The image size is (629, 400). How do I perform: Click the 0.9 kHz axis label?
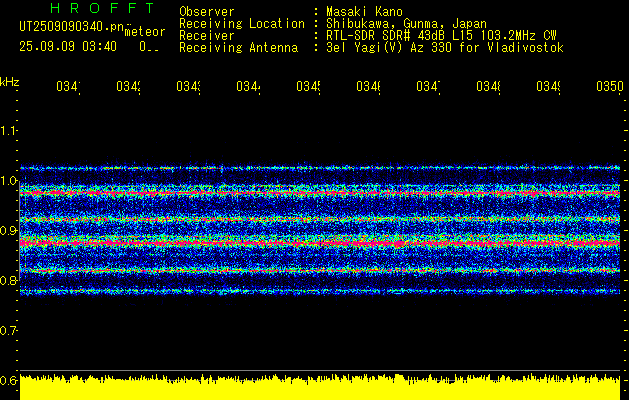(8, 231)
